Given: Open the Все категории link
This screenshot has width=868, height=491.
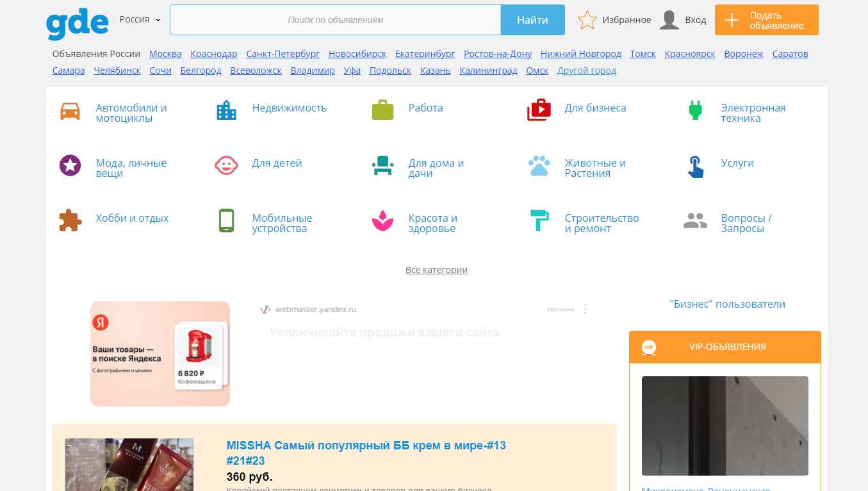Looking at the screenshot, I should click(436, 270).
